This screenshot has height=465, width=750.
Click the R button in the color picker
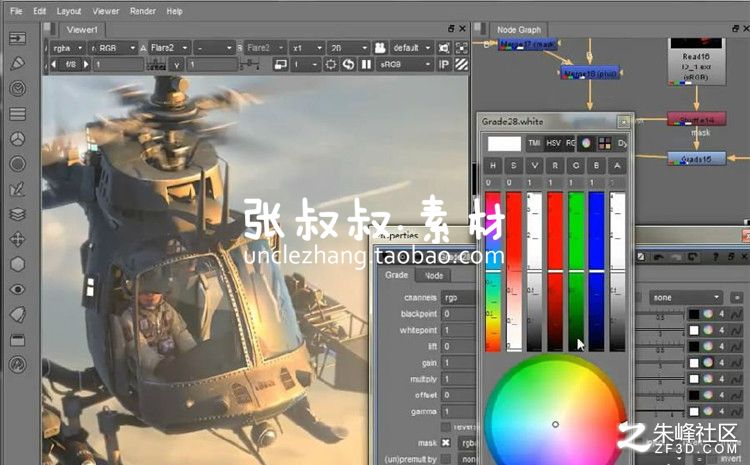(x=555, y=166)
